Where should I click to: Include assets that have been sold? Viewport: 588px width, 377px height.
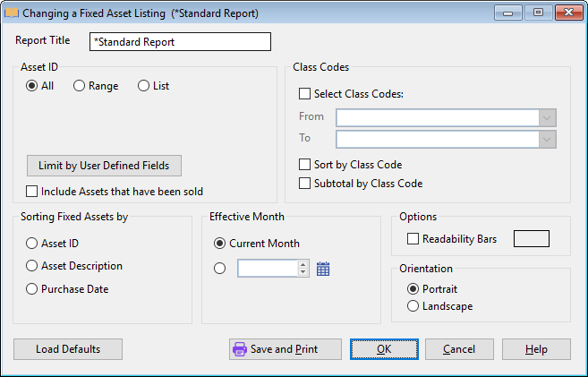pyautogui.click(x=33, y=191)
